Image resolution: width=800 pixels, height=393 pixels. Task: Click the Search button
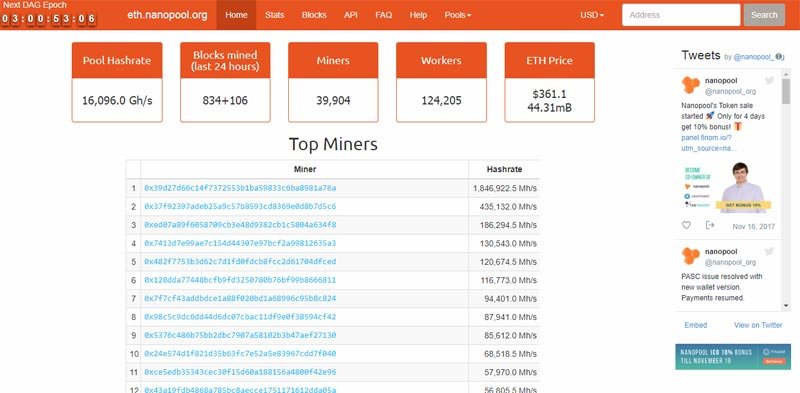[764, 15]
